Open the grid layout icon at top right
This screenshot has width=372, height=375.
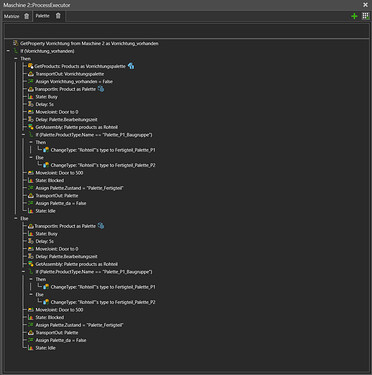pyautogui.click(x=365, y=16)
